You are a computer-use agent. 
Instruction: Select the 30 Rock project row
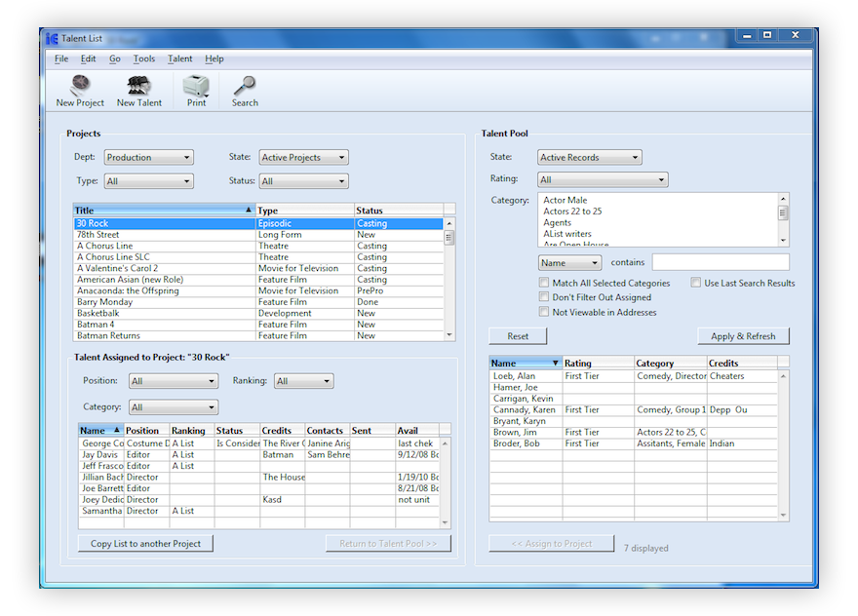point(258,223)
